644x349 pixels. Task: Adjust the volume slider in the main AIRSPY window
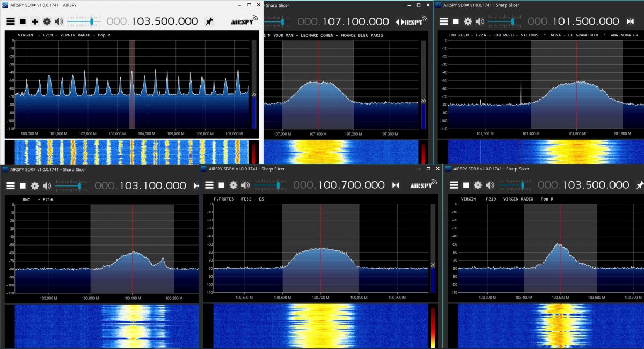click(84, 21)
